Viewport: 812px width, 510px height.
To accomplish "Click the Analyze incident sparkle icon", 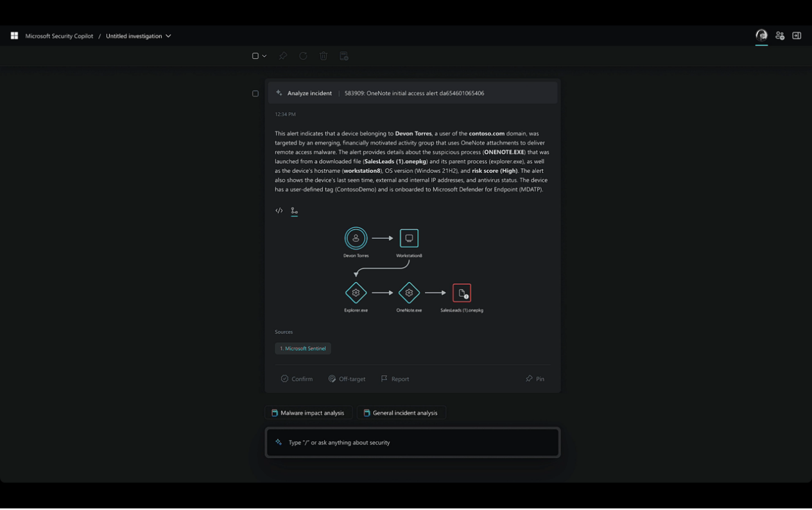I will [x=279, y=93].
